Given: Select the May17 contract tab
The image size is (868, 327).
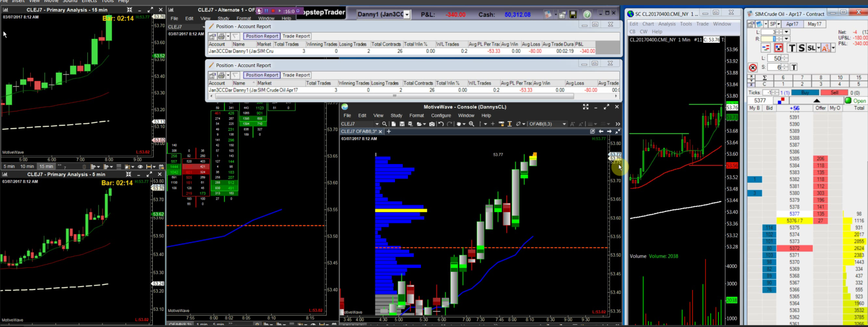Looking at the screenshot, I should tap(814, 24).
